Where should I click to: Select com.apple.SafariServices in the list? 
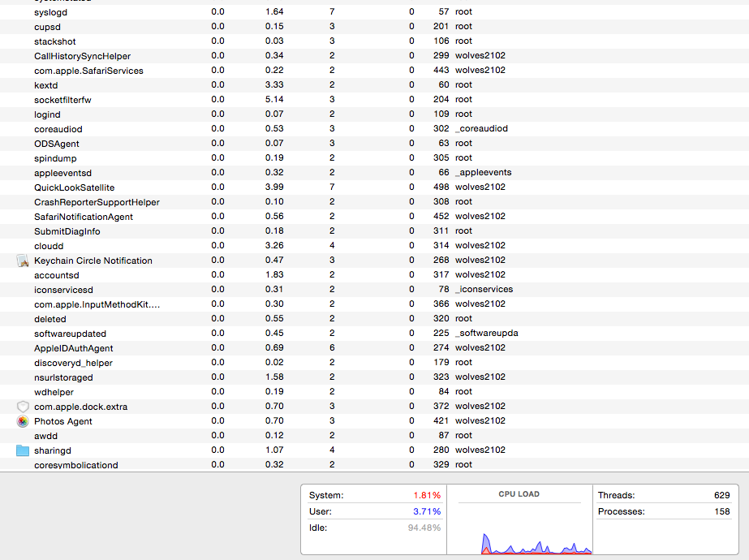pyautogui.click(x=375, y=71)
